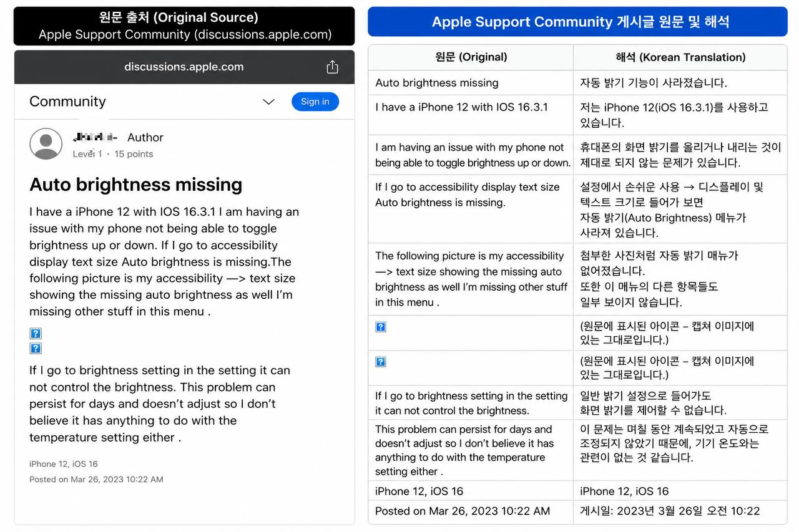
Task: Click "iPhone 12, iOS 16" in the Original column
Action: click(471, 491)
